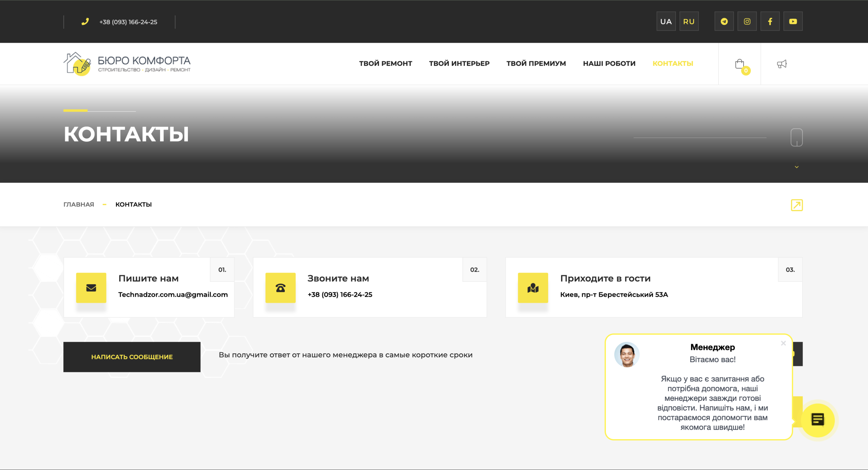This screenshot has width=868, height=470.
Task: Switch site language to RU
Action: pyautogui.click(x=689, y=21)
